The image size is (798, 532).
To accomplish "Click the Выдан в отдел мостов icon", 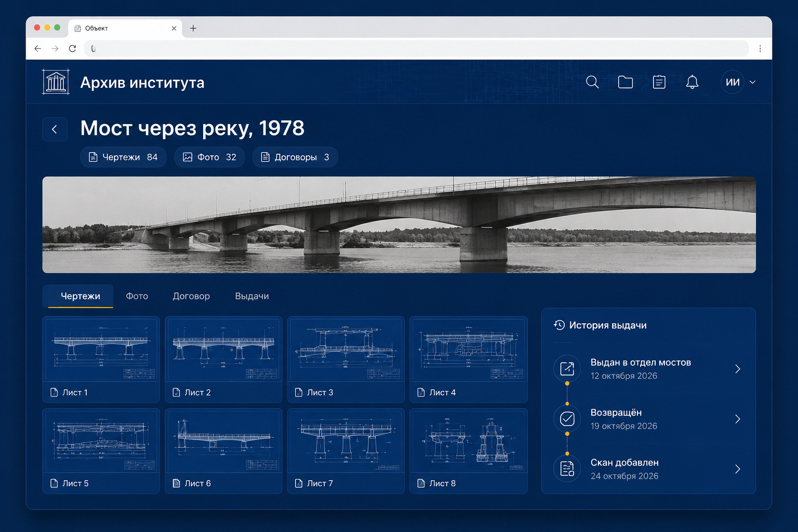I will [x=567, y=369].
